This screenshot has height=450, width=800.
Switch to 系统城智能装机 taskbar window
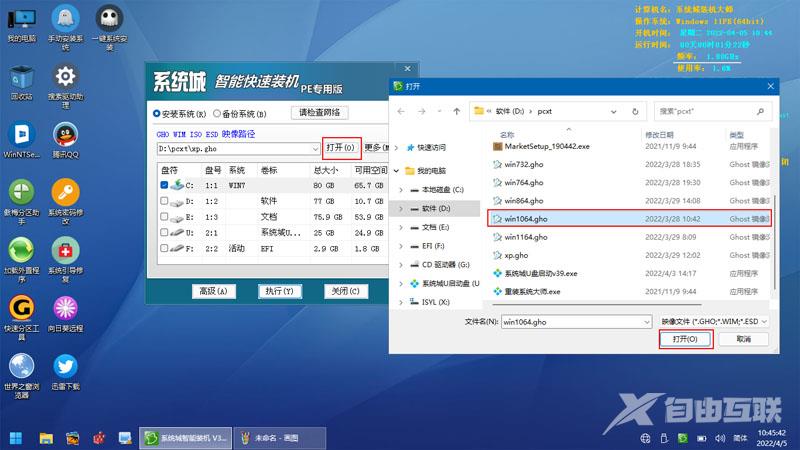(186, 438)
